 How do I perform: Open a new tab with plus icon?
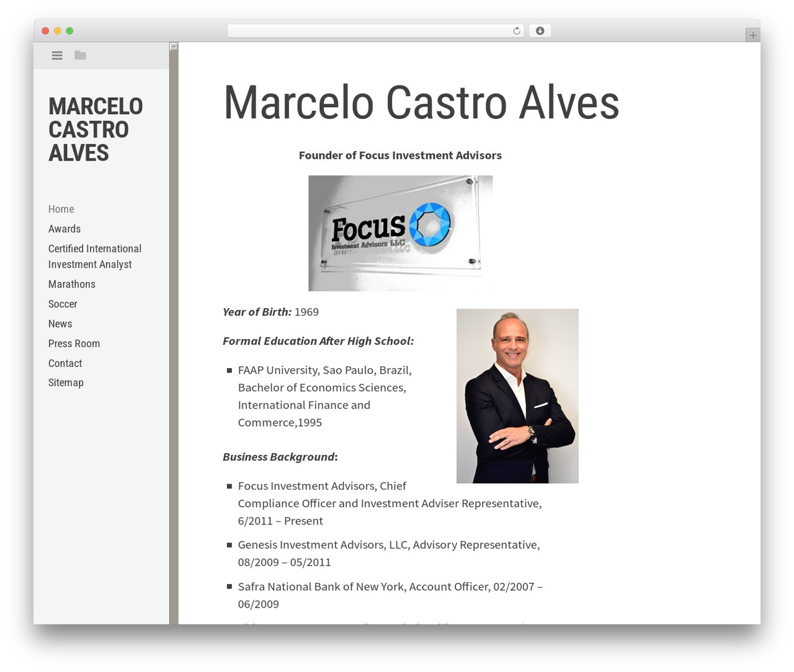click(752, 35)
